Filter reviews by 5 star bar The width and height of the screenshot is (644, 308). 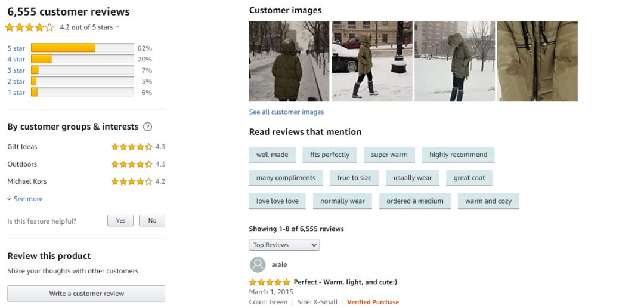82,48
